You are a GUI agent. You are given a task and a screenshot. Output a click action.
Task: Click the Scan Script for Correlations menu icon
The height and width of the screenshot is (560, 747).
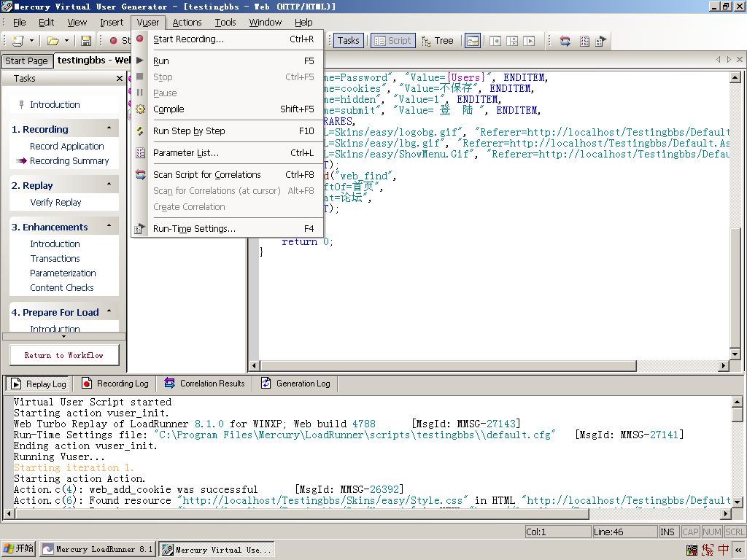pos(140,174)
